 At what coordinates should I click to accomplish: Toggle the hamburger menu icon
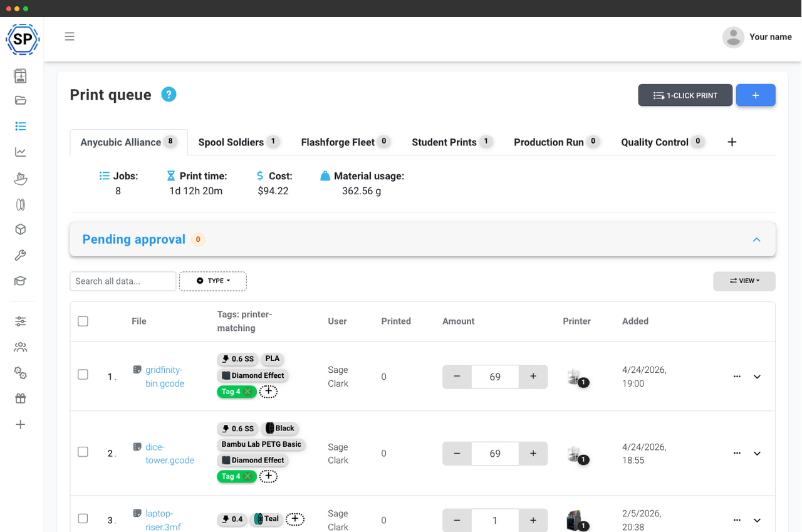coord(70,36)
